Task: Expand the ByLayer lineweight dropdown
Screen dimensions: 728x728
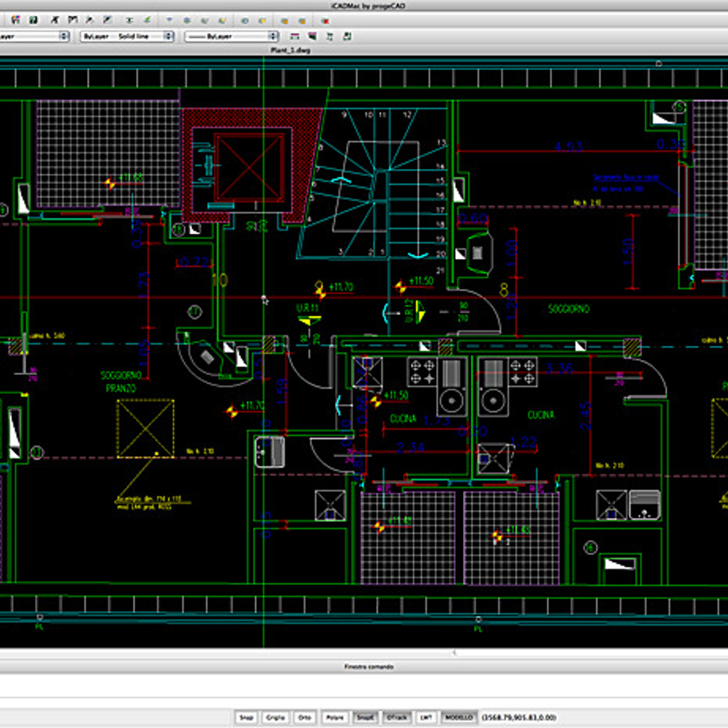Action: click(231, 36)
